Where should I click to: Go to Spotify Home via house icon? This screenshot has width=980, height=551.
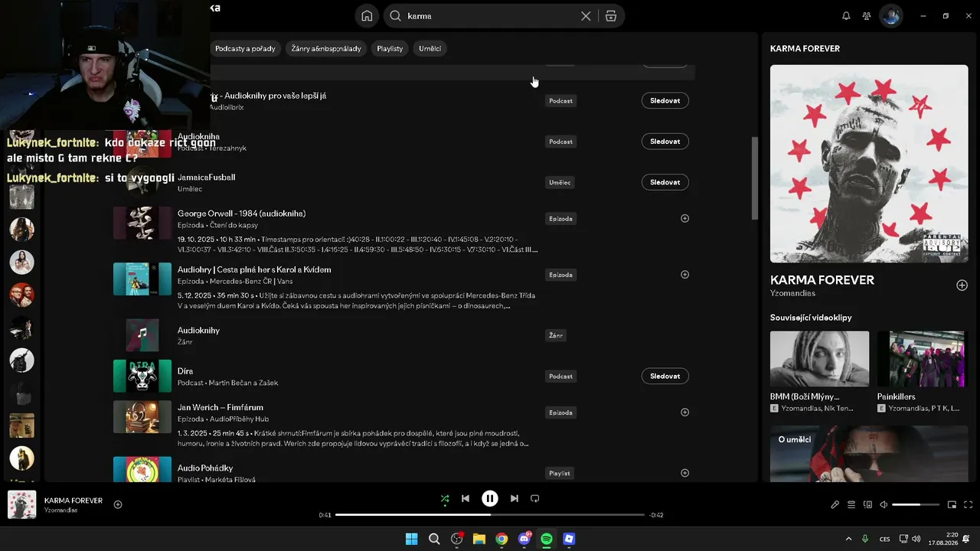[367, 16]
